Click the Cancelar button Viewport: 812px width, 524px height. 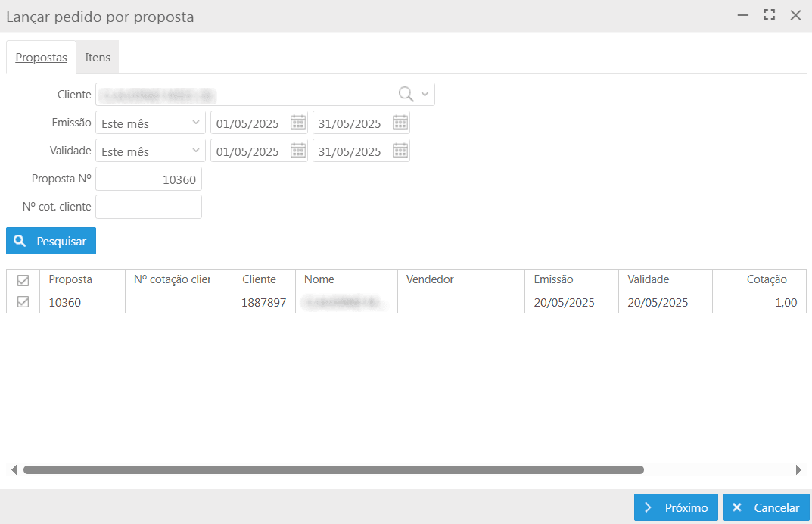tap(766, 507)
